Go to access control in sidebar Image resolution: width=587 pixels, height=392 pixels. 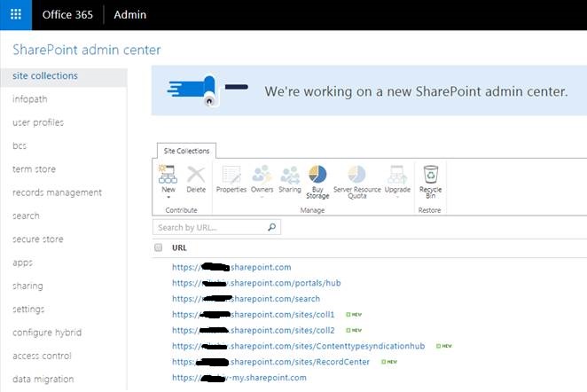[42, 356]
